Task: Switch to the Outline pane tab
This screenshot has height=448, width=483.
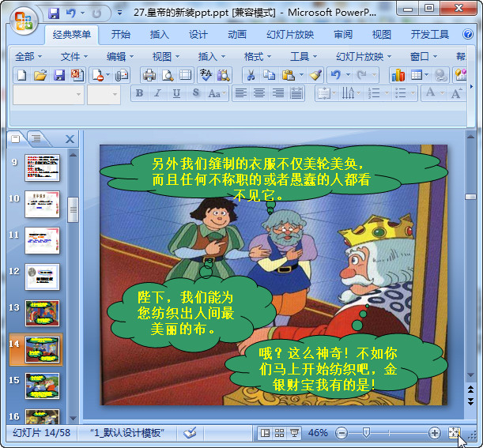Action: [36, 138]
